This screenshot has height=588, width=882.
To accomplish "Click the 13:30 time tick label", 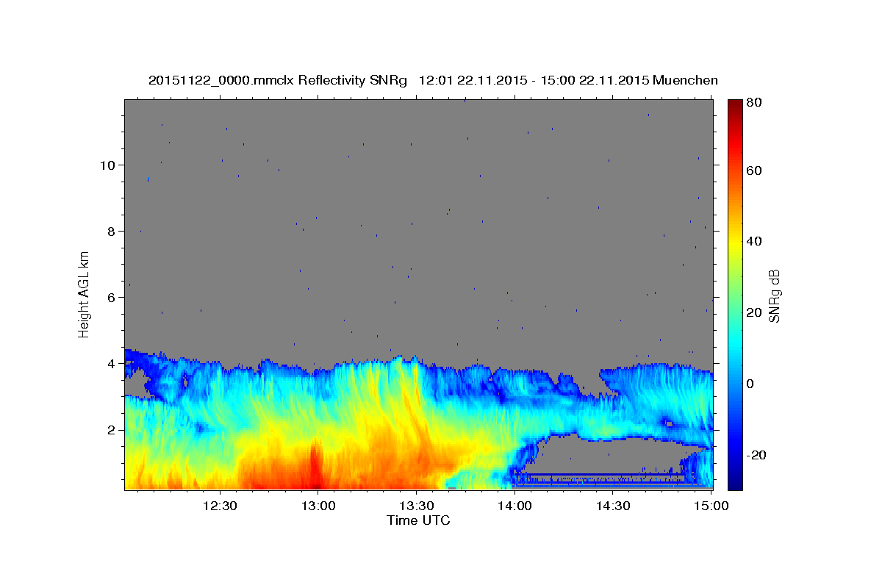I will [416, 506].
